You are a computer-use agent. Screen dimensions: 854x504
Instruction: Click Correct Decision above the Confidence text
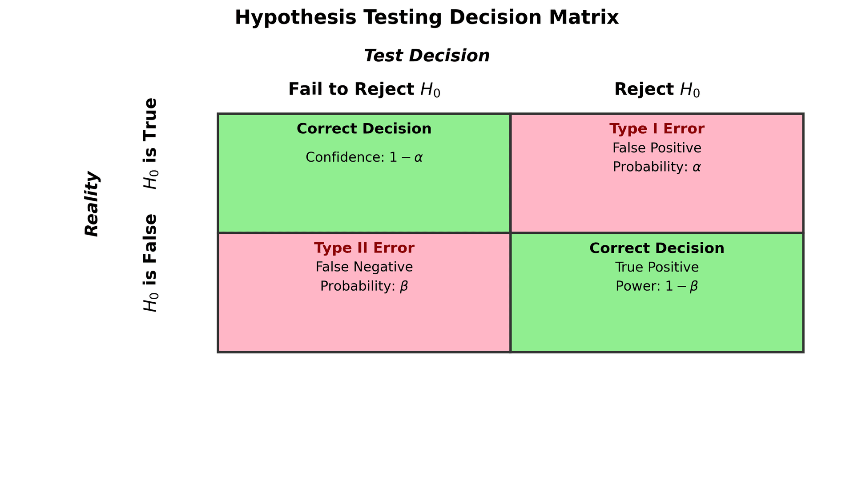pyautogui.click(x=364, y=129)
